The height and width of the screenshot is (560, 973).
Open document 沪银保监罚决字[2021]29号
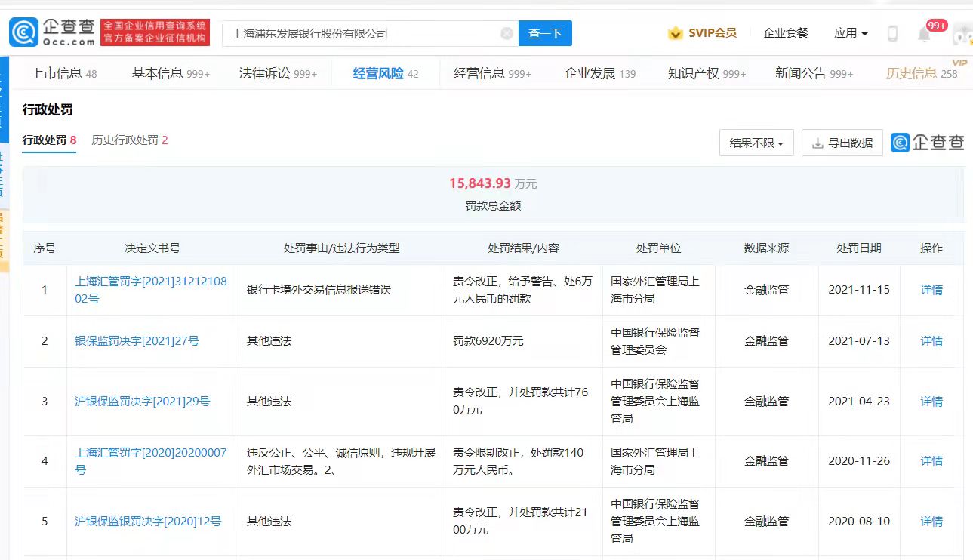coord(142,402)
